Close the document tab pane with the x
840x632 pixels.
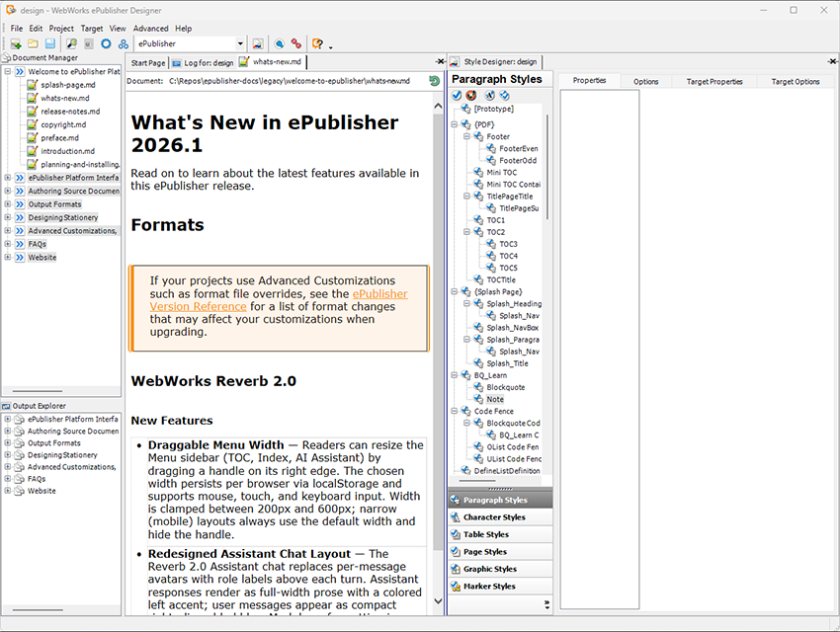click(x=440, y=61)
